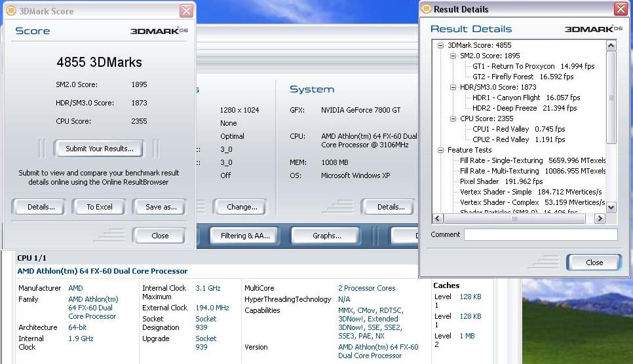Image resolution: width=633 pixels, height=364 pixels.
Task: Collapse the 3DMark Score: 4855 tree node
Action: coord(440,45)
